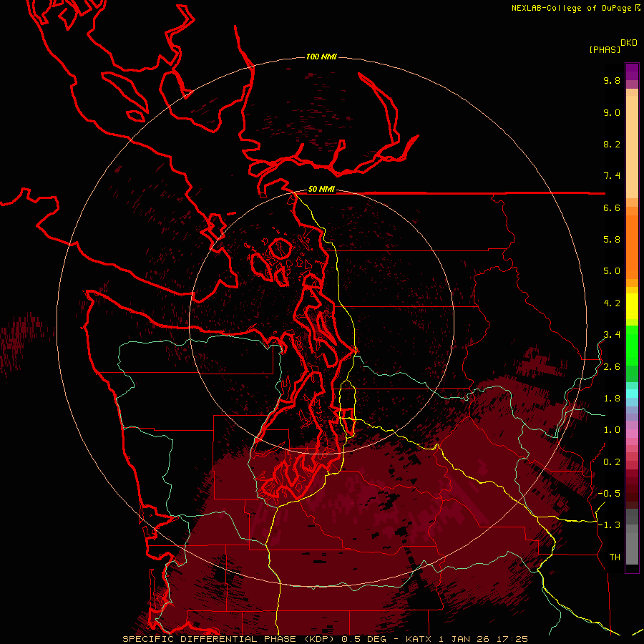Image resolution: width=644 pixels, height=644 pixels.
Task: Click the 100 NMI range ring label
Action: pyautogui.click(x=321, y=57)
